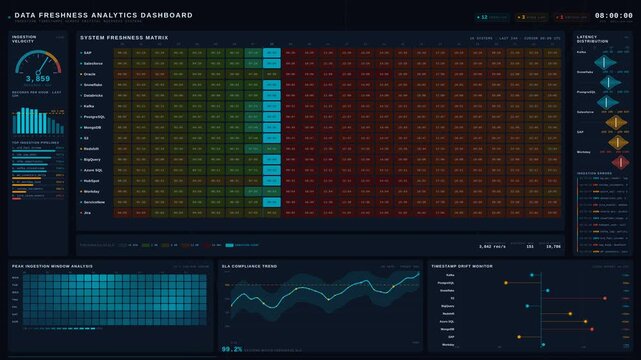Select the Salesforce row label in freshness matrix
Viewport: 641px width, 360px height.
93,63
